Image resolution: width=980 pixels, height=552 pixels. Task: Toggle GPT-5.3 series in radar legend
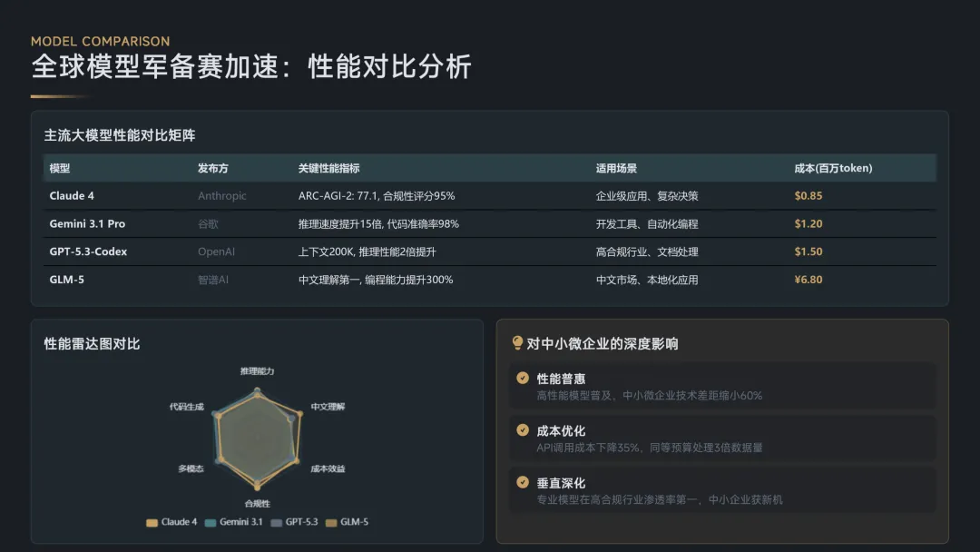[294, 522]
